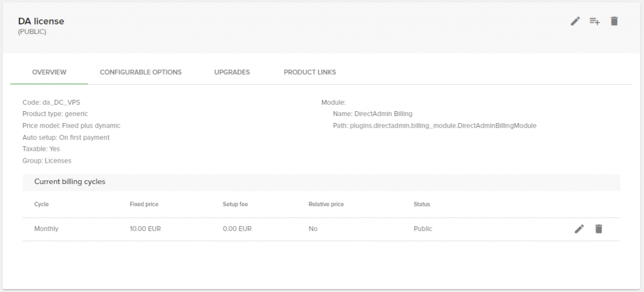Screen dimensions: 644x292
Task: Click the Fixed price column header
Action: pos(144,205)
